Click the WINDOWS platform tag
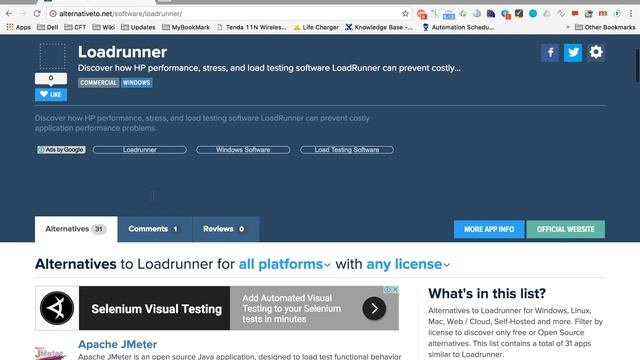 136,83
